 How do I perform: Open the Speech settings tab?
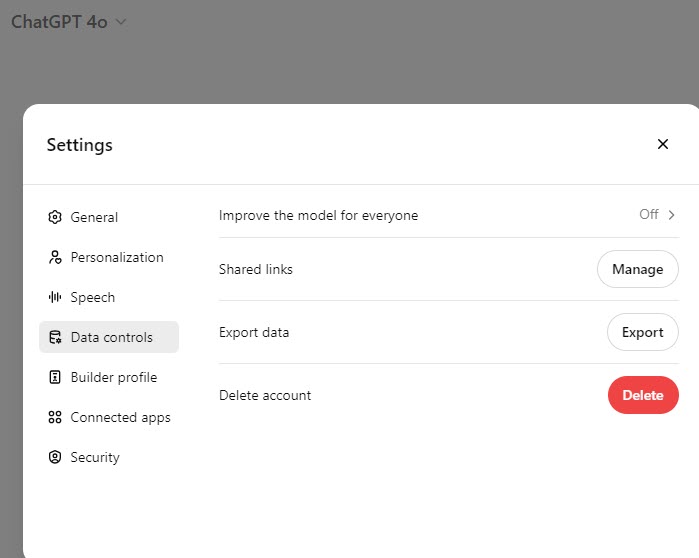coord(92,297)
